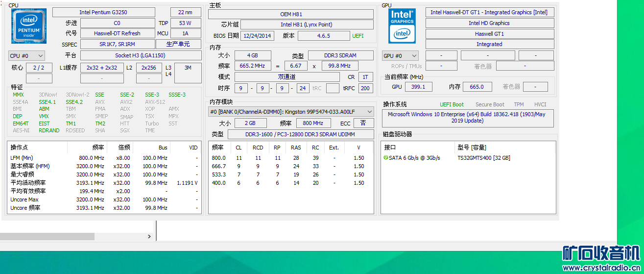Open the GPU #0 selector dropdown

pyautogui.click(x=400, y=56)
